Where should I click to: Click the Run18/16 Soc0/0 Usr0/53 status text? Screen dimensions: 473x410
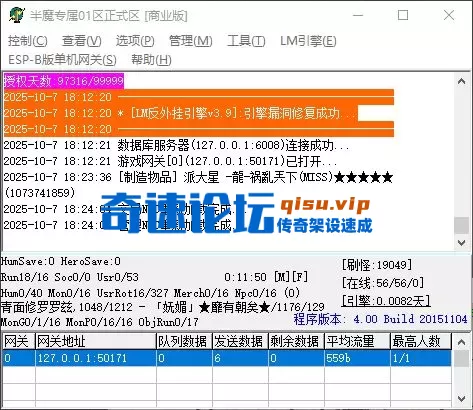70,277
